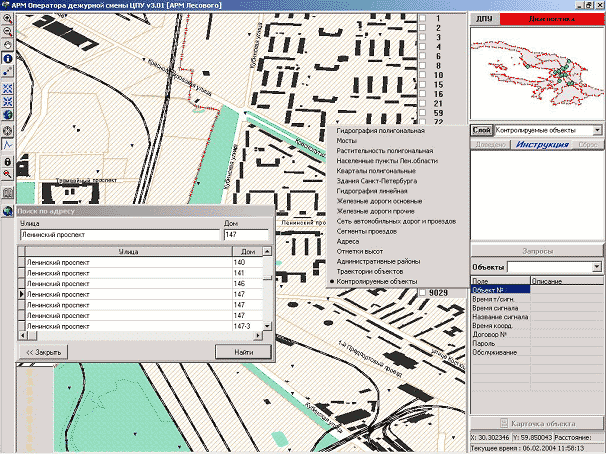This screenshot has width=606, height=454.
Task: Click the blue info tool icon
Action: (8, 59)
